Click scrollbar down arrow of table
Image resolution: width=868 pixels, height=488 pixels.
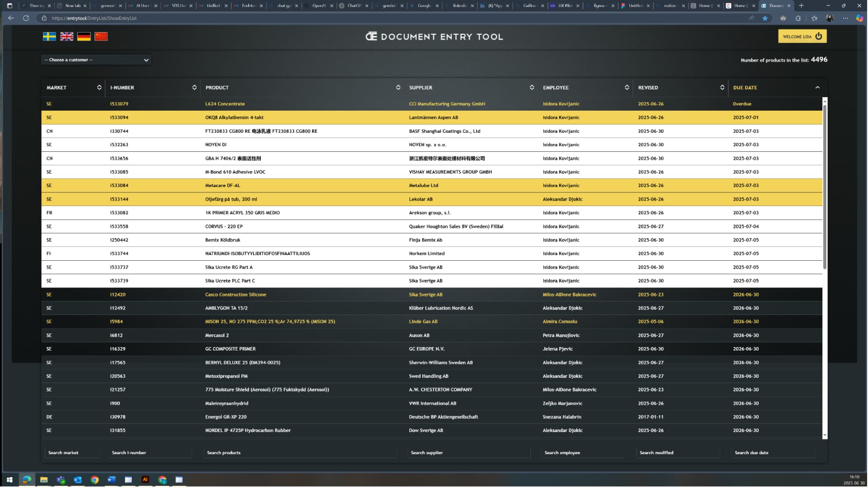tap(825, 436)
